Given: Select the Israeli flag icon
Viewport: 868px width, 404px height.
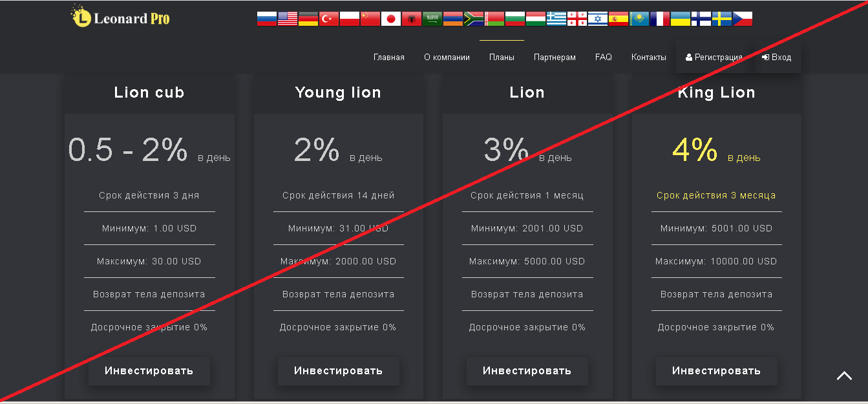Looking at the screenshot, I should [x=598, y=19].
